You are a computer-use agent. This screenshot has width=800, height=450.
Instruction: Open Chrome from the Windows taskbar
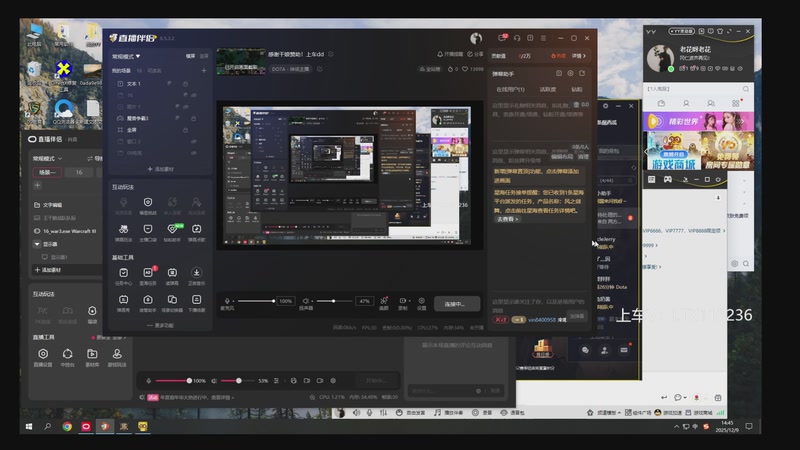click(x=67, y=427)
